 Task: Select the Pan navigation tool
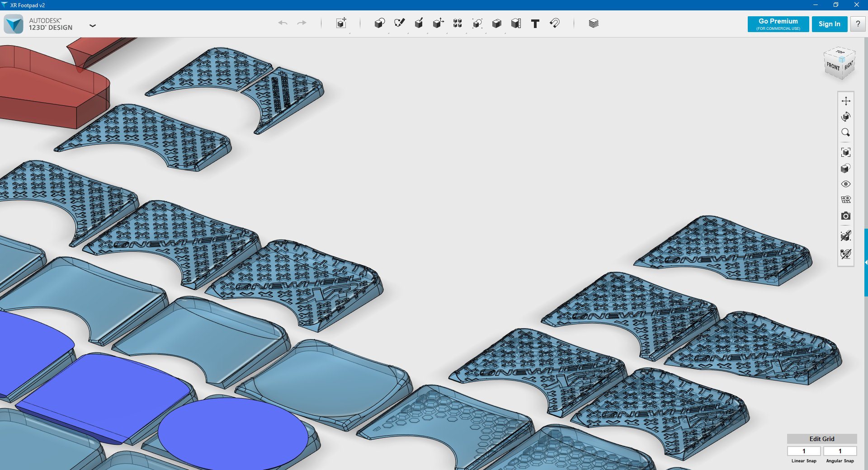pos(846,101)
